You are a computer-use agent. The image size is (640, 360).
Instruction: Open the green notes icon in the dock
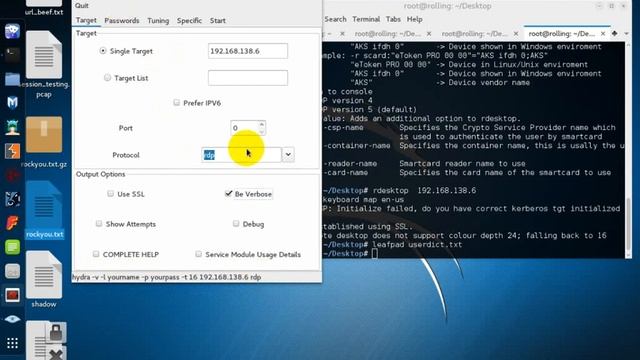tap(12, 247)
